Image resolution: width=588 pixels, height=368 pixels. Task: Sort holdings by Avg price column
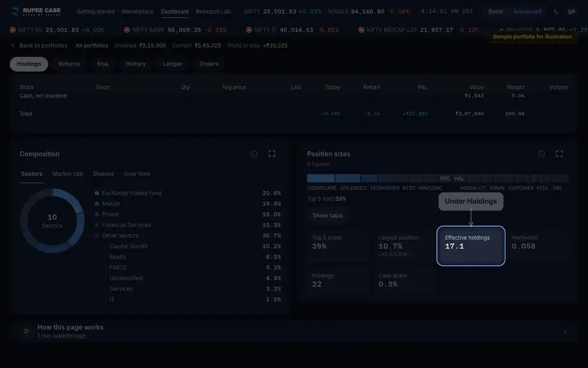click(234, 87)
